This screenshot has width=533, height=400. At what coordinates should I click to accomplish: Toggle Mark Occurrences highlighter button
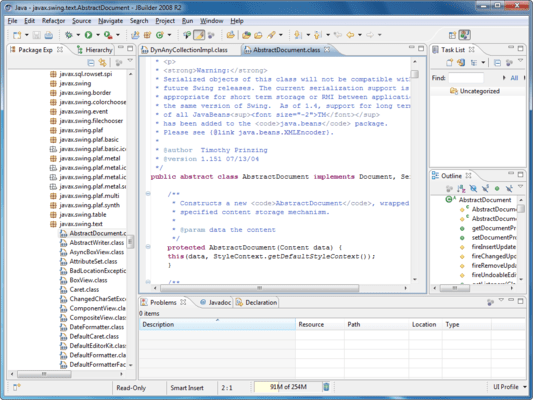(199, 35)
